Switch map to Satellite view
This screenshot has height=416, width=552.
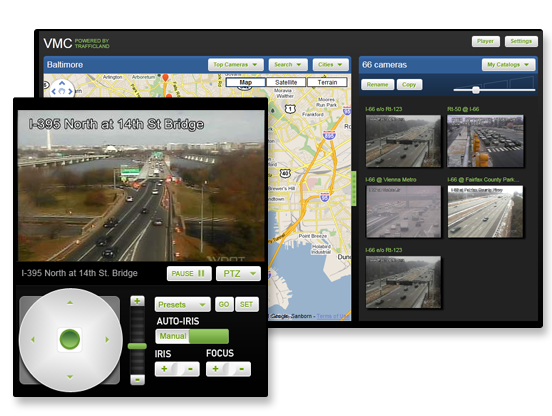(x=286, y=82)
